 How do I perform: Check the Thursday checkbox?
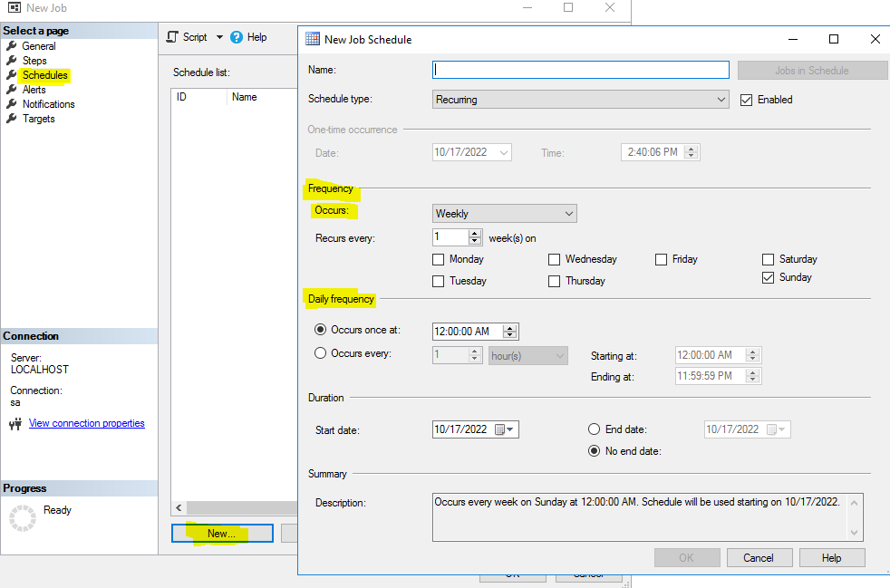(x=554, y=281)
